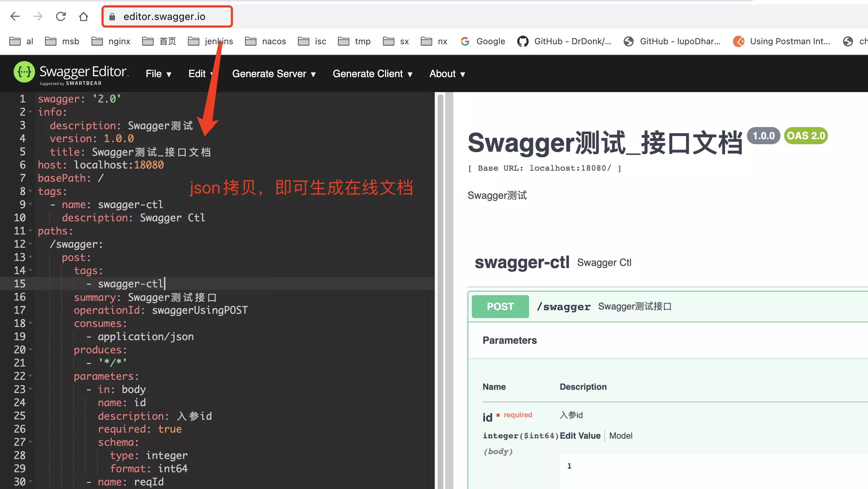Click line 4 version: 1.0.0

click(x=92, y=138)
